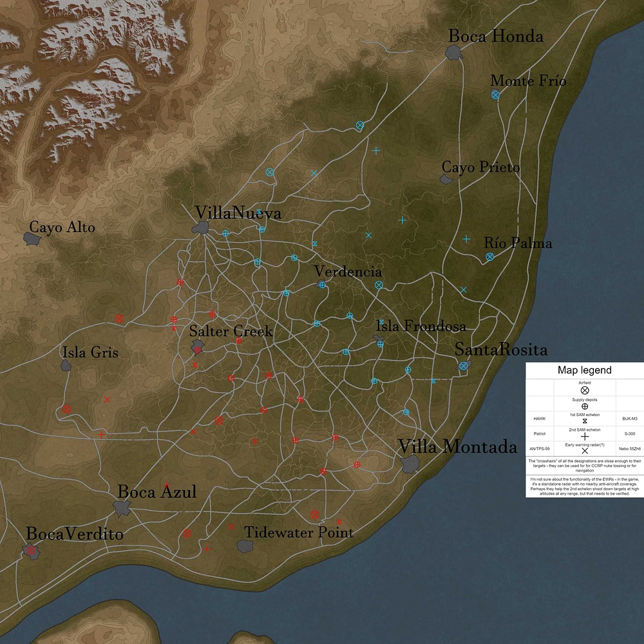This screenshot has height=644, width=644.
Task: Click the 1st SAM echelon symbol in legend
Action: [584, 421]
